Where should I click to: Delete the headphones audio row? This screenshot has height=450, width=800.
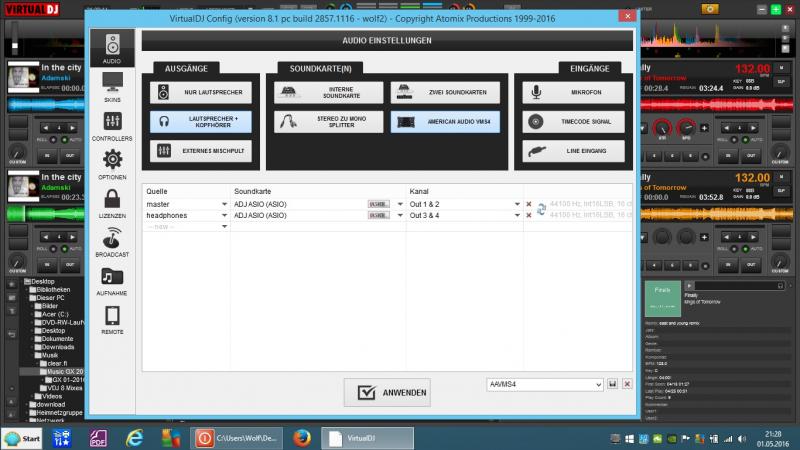point(529,215)
